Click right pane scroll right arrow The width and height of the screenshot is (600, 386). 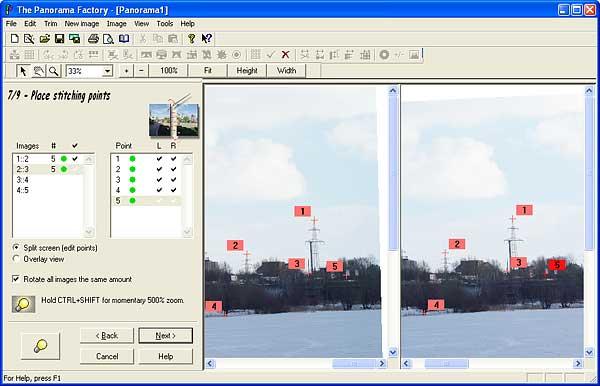click(578, 363)
